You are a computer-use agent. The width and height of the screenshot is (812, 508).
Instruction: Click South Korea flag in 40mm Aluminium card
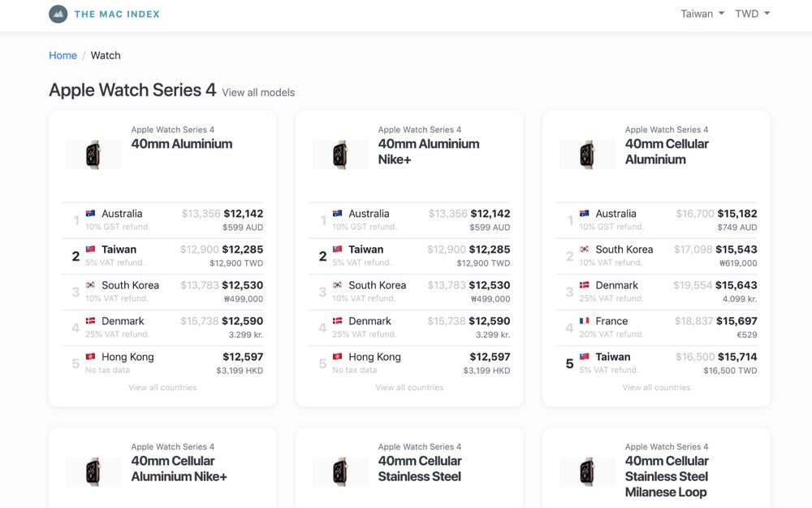[x=91, y=285]
